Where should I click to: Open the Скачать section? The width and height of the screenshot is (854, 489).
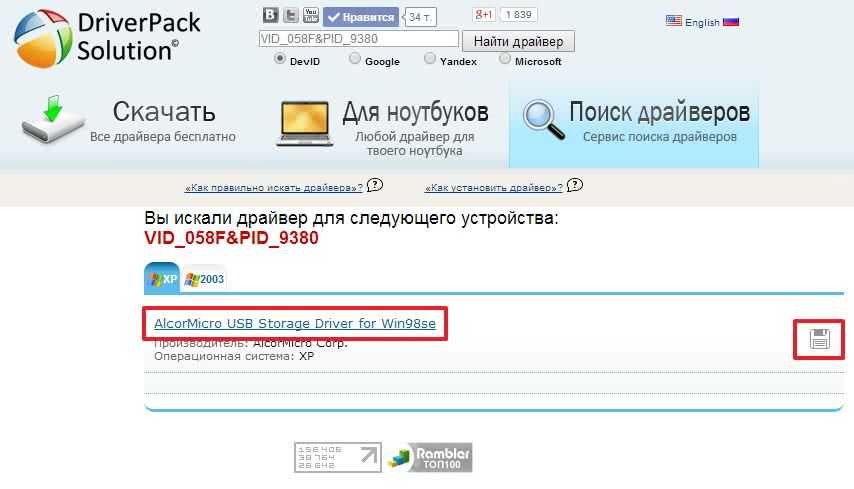point(128,122)
